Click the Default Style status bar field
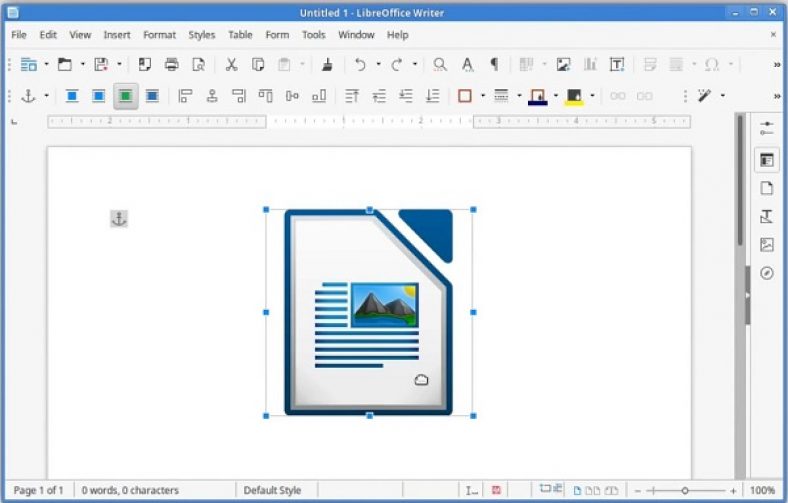This screenshot has width=788, height=503. [x=273, y=490]
